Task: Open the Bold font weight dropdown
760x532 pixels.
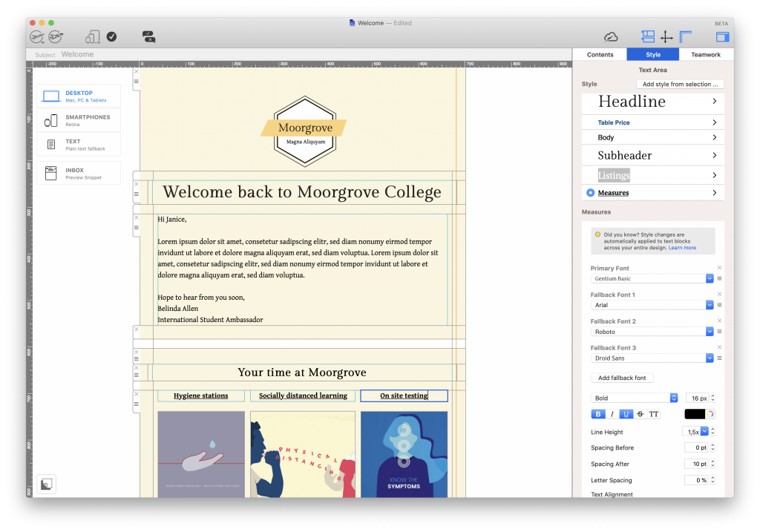Action: (634, 398)
